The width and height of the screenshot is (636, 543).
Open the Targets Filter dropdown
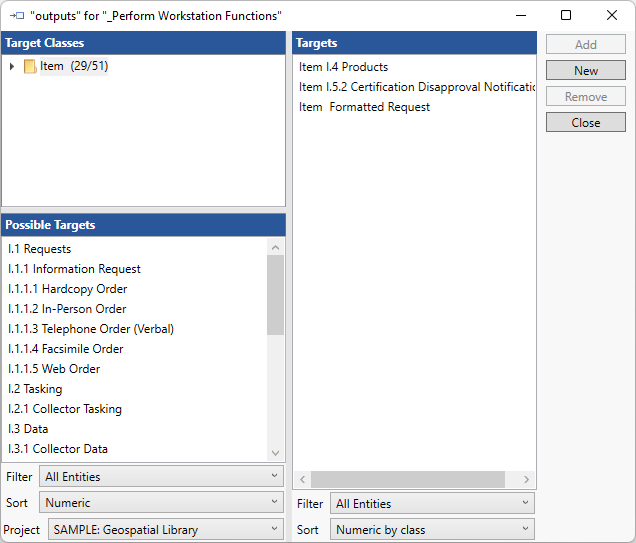click(432, 504)
